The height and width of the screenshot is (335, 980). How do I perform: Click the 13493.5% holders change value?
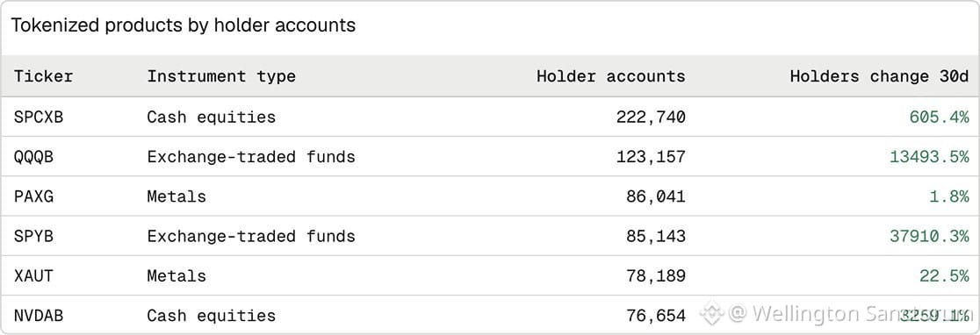[929, 157]
